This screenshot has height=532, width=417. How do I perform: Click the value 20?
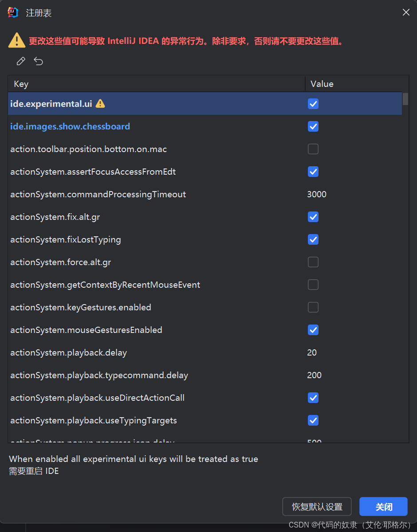click(x=312, y=352)
